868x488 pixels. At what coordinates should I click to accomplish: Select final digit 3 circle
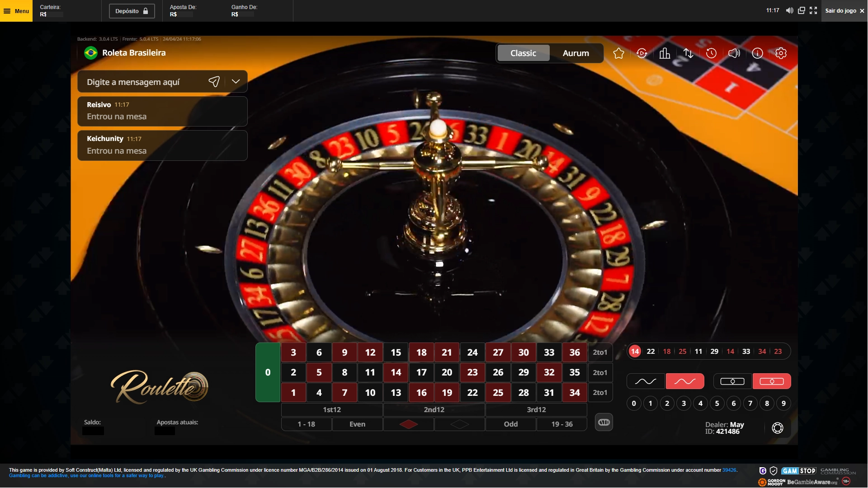click(684, 404)
